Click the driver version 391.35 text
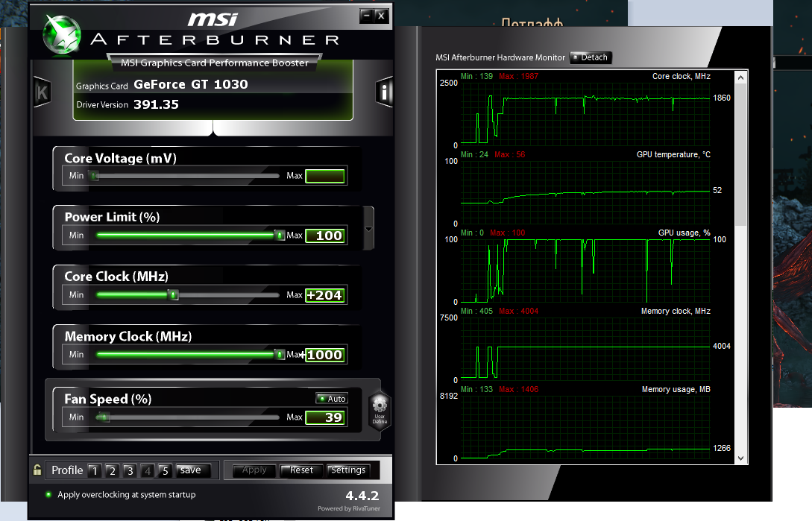This screenshot has height=521, width=812. (156, 104)
